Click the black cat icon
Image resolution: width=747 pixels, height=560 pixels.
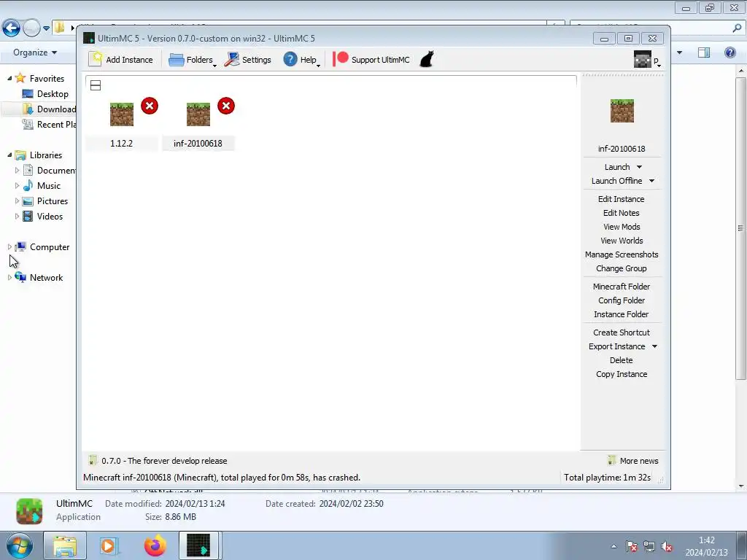(x=427, y=60)
